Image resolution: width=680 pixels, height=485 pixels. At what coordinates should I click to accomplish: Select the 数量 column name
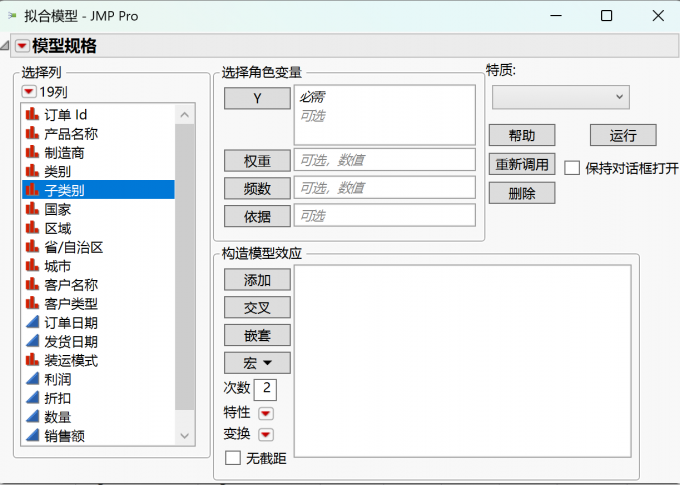tap(58, 417)
